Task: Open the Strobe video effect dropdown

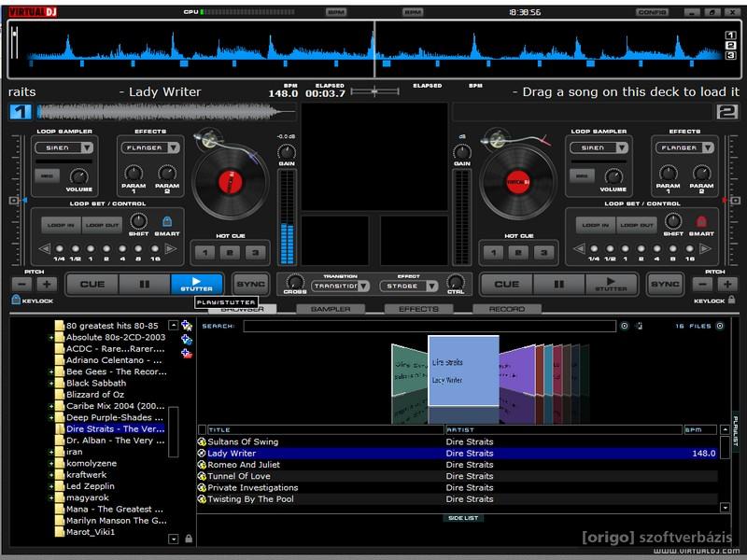Action: (x=409, y=286)
